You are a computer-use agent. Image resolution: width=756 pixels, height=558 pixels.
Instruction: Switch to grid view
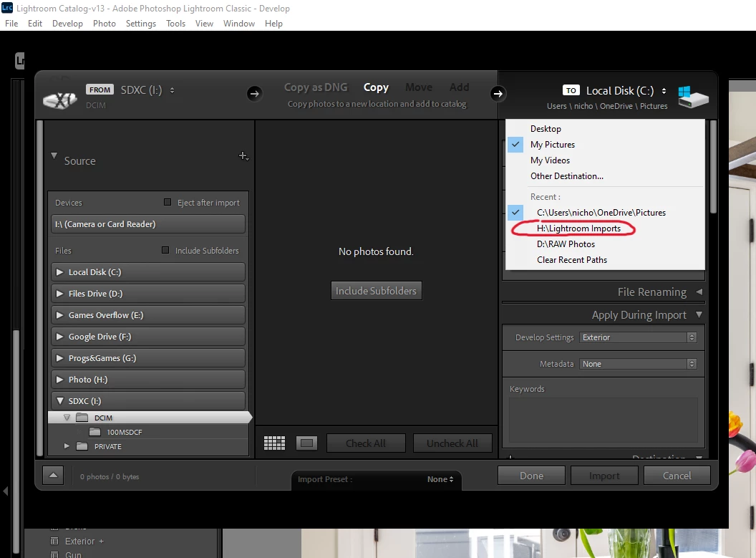tap(274, 443)
